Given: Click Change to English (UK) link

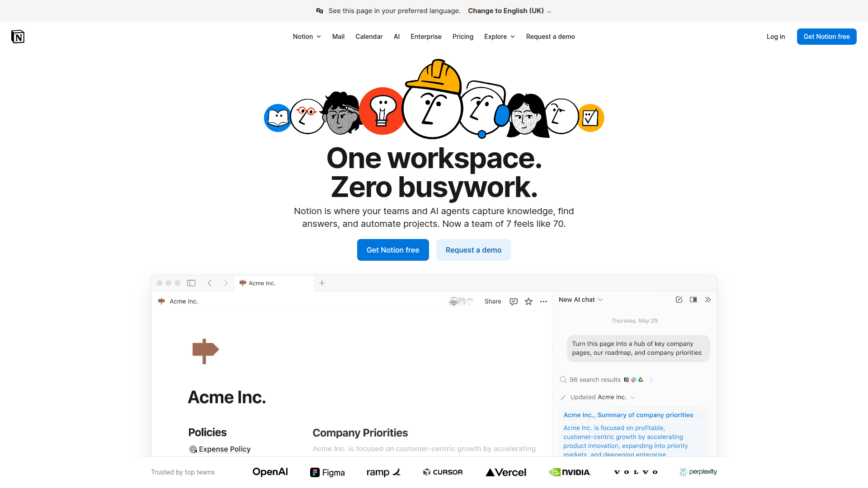Looking at the screenshot, I should pos(509,11).
